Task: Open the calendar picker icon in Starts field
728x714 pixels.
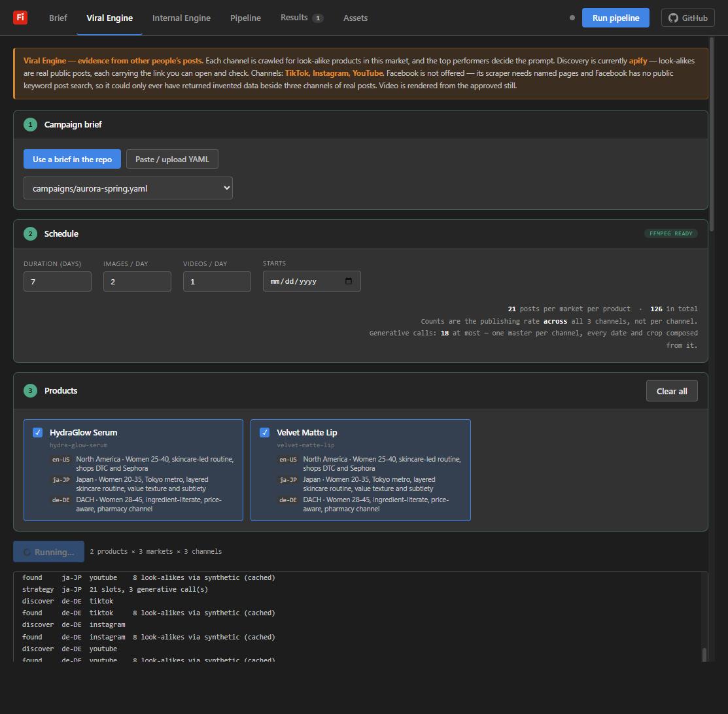Action: (x=349, y=281)
